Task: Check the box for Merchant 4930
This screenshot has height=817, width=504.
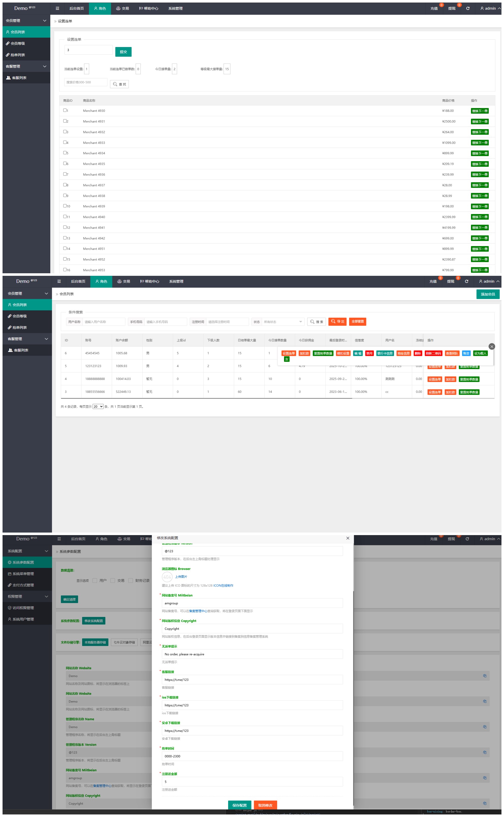Action: [65, 110]
